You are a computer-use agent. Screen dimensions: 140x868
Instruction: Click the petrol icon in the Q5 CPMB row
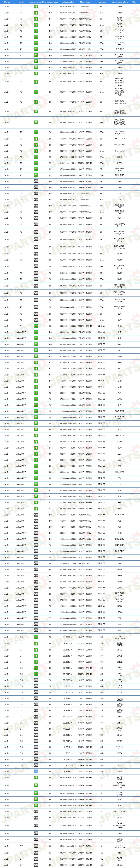click(x=36, y=656)
